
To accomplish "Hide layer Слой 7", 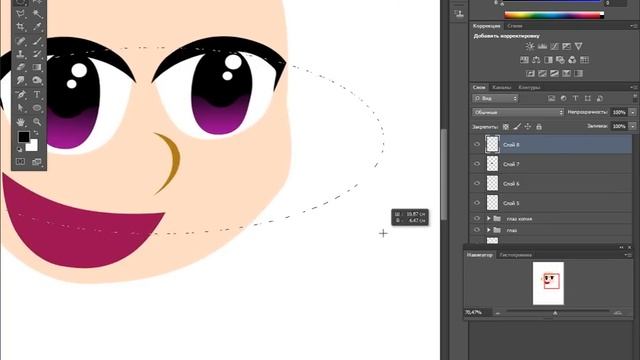I will coord(477,164).
